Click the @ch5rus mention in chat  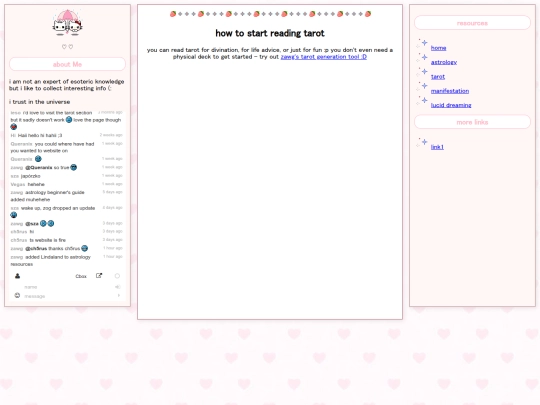pos(36,249)
